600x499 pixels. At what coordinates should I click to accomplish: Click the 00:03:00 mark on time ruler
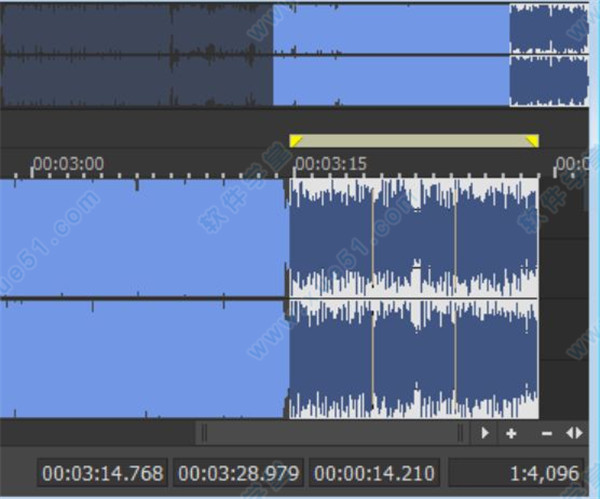point(67,163)
